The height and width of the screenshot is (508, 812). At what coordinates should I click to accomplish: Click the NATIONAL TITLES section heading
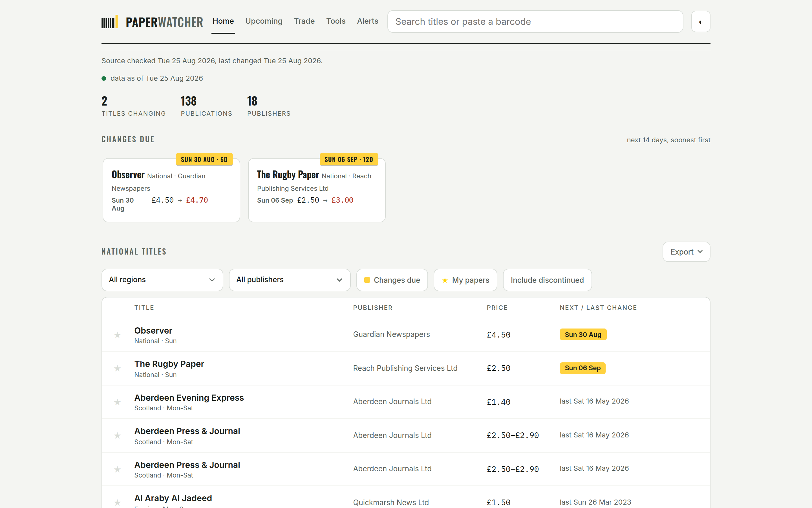tap(134, 252)
